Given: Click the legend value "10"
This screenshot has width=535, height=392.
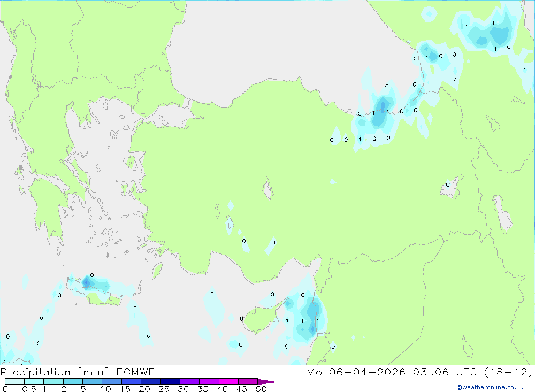Looking at the screenshot, I should pos(106,389).
